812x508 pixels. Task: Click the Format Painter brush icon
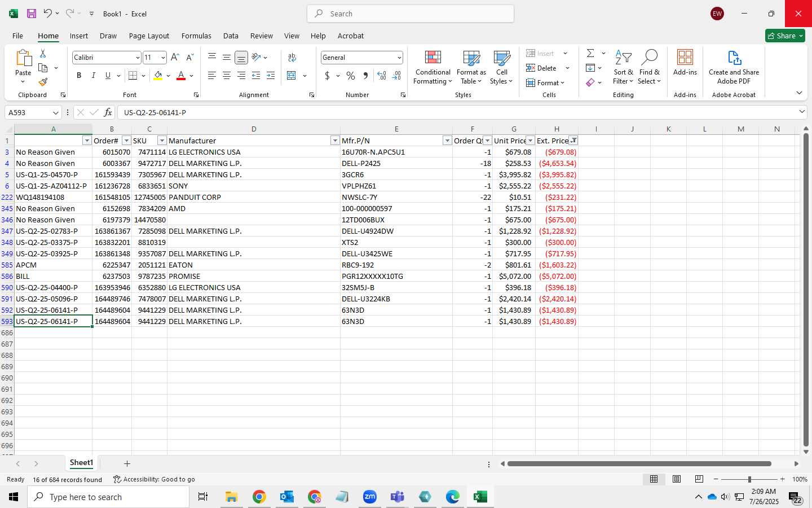[x=43, y=82]
